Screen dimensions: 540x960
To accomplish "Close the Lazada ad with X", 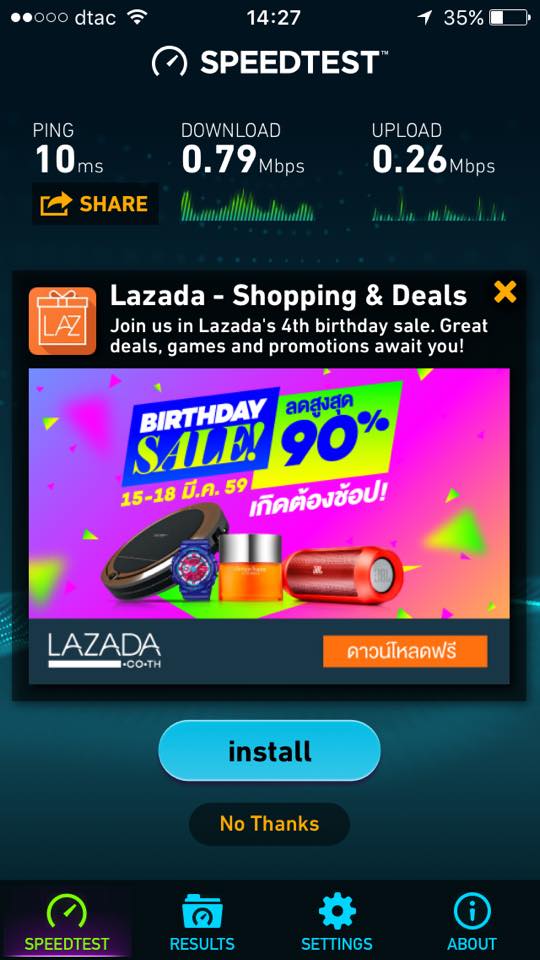I will click(505, 292).
